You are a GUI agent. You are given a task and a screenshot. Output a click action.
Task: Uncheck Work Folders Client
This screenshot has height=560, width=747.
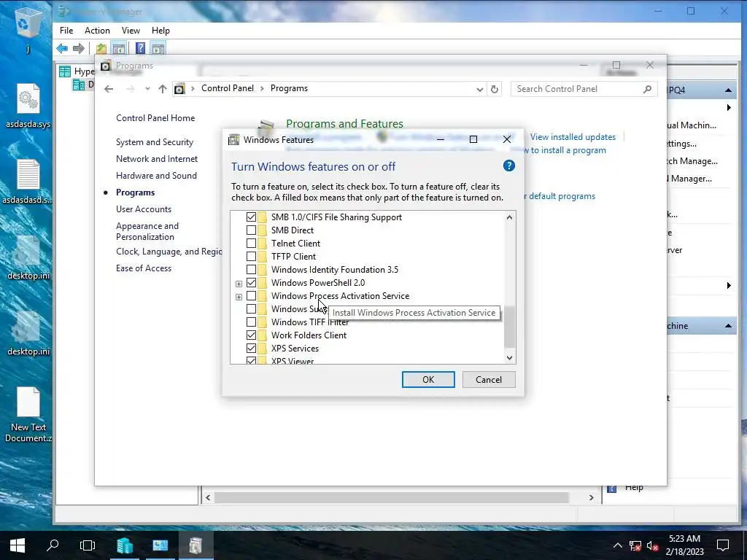coord(251,335)
